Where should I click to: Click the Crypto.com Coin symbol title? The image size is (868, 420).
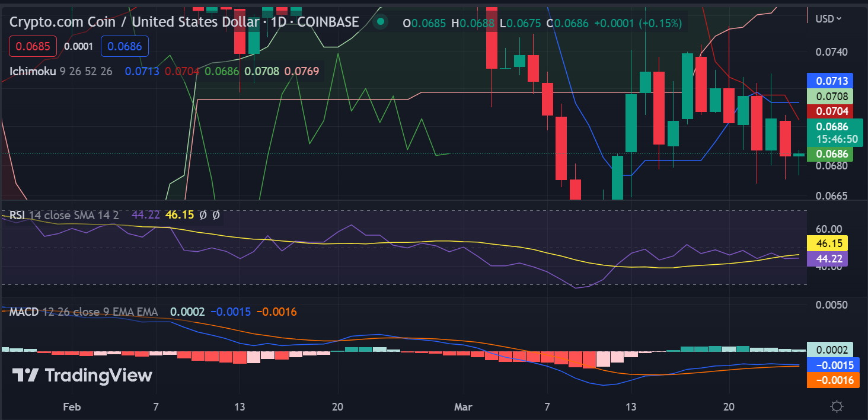tap(184, 22)
